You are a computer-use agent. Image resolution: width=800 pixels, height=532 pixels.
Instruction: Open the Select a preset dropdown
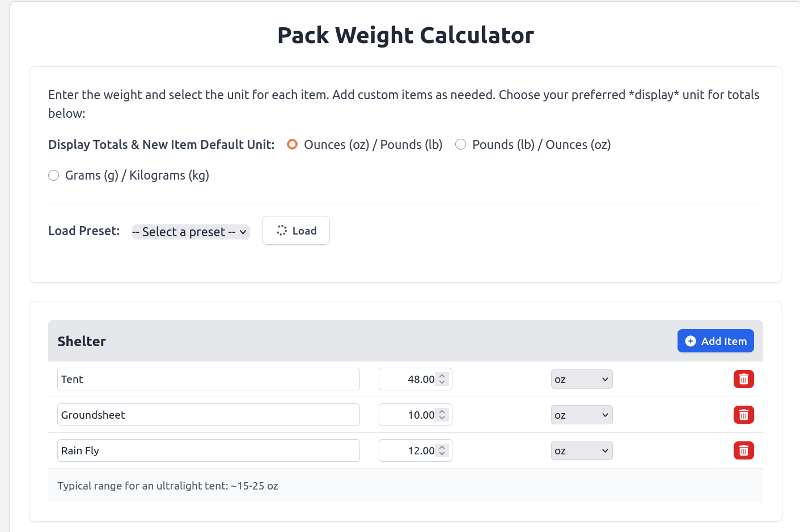191,232
